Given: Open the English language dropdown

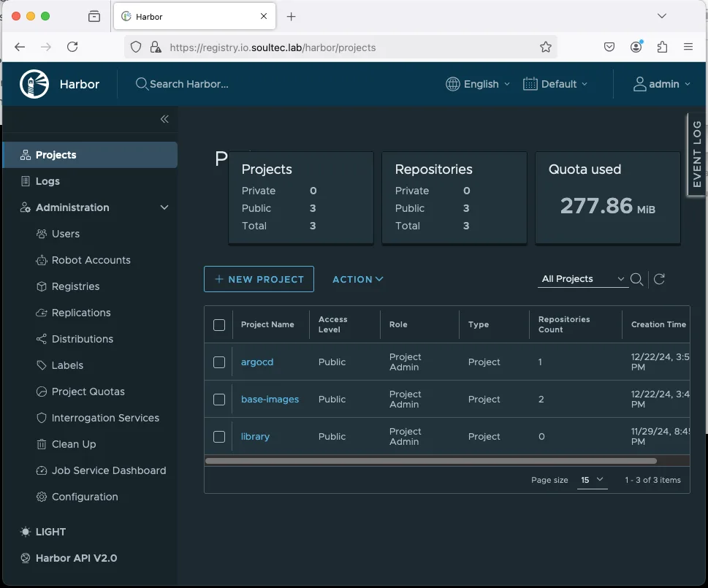Looking at the screenshot, I should pos(478,84).
